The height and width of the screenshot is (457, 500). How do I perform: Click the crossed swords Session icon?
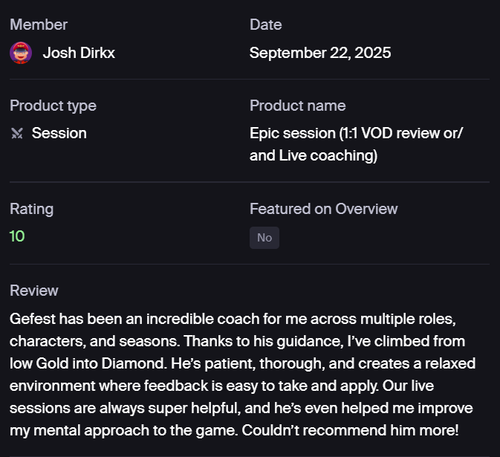(x=17, y=133)
